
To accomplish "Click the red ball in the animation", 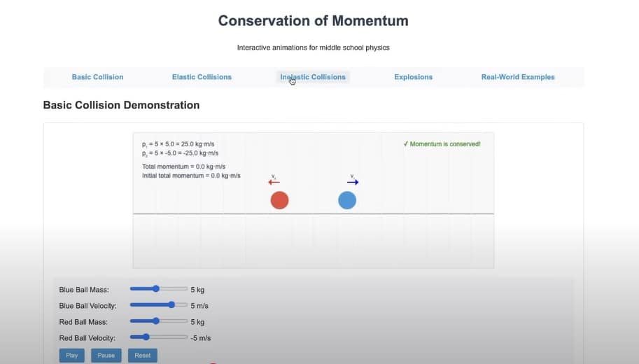I will coord(279,200).
